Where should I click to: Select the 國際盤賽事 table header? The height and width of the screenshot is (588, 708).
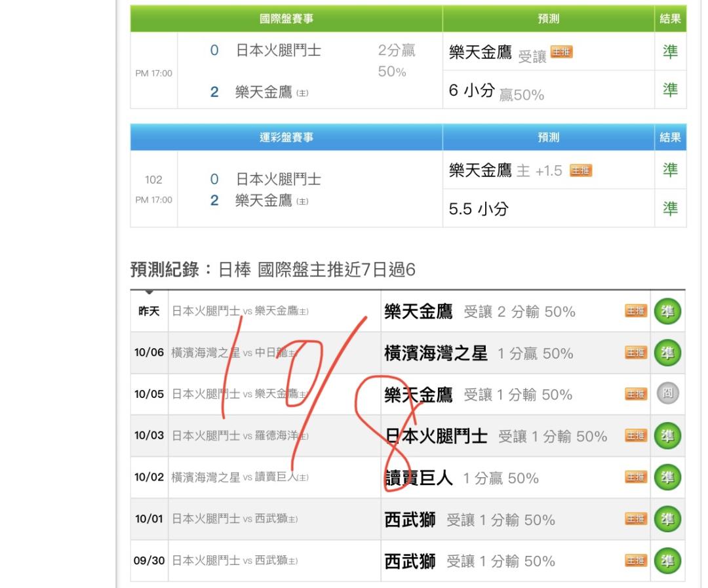pos(286,18)
